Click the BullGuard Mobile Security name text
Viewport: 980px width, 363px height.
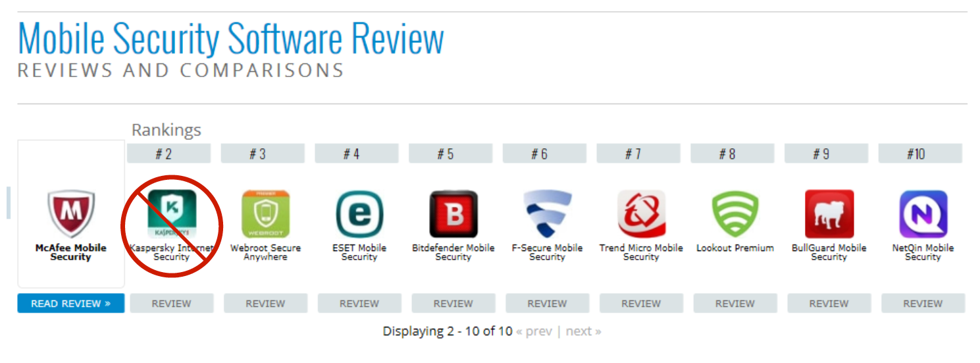[x=829, y=253]
